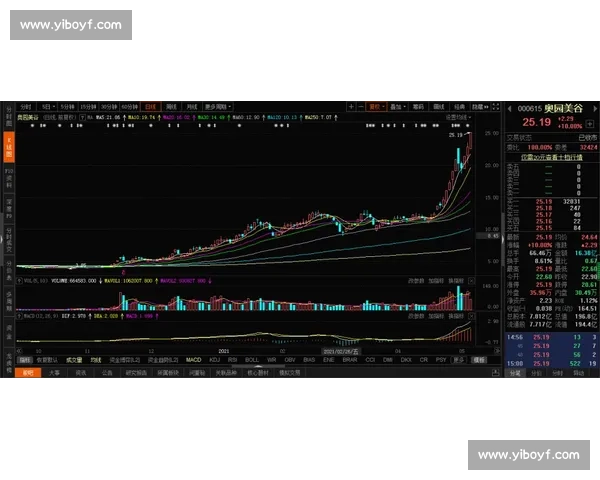600x480 pixels.
Task: Select 分笔 trades tab
Action: 515,373
